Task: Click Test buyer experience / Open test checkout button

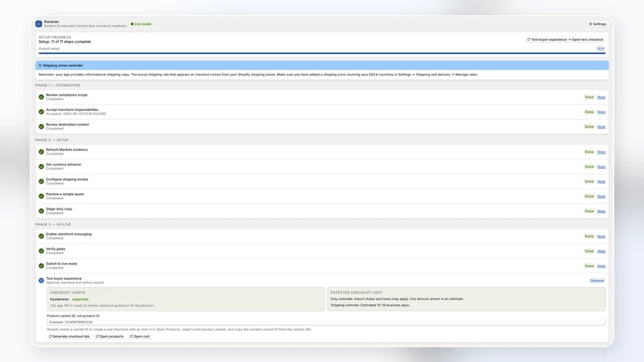Action: (x=565, y=39)
